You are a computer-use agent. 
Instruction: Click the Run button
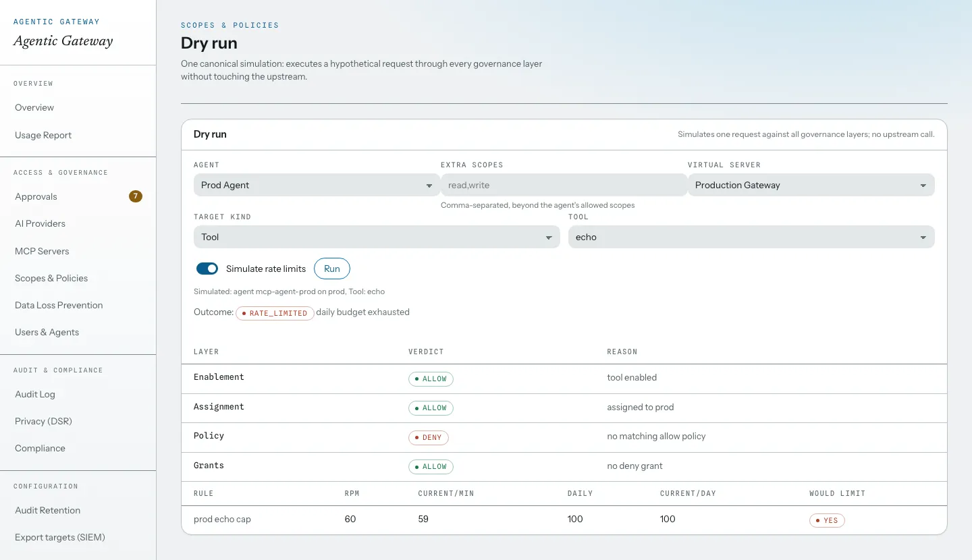332,269
